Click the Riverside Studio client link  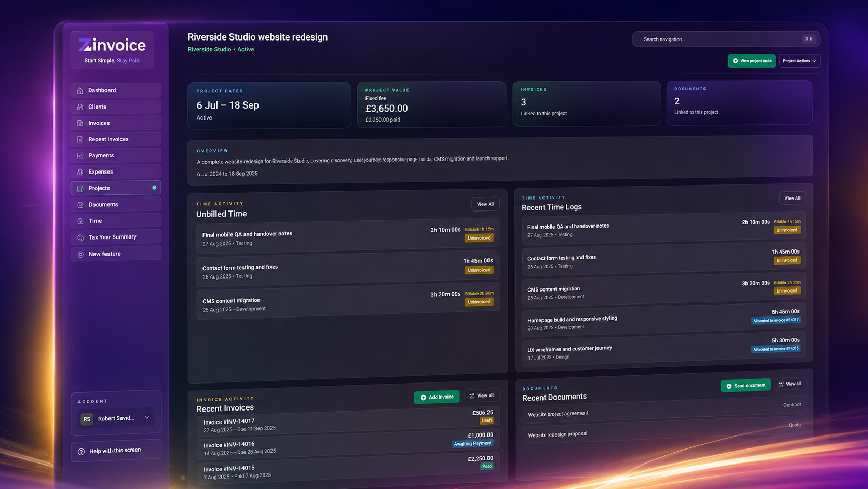click(x=209, y=49)
